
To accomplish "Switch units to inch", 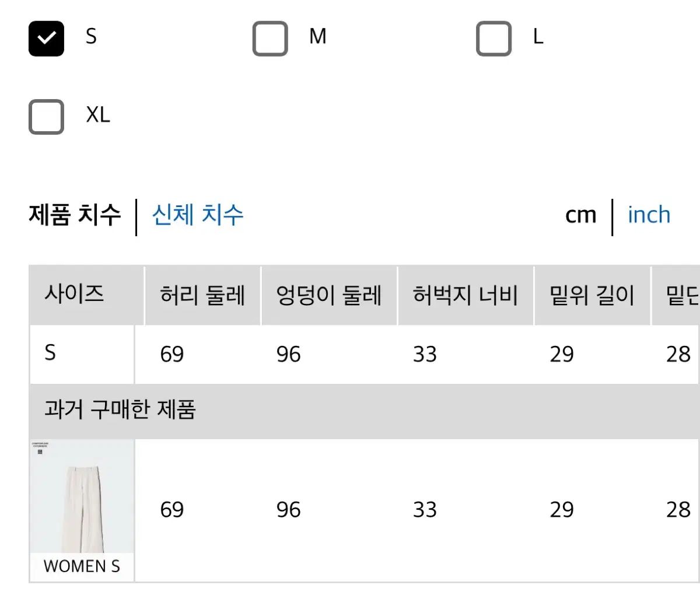I will click(x=649, y=215).
